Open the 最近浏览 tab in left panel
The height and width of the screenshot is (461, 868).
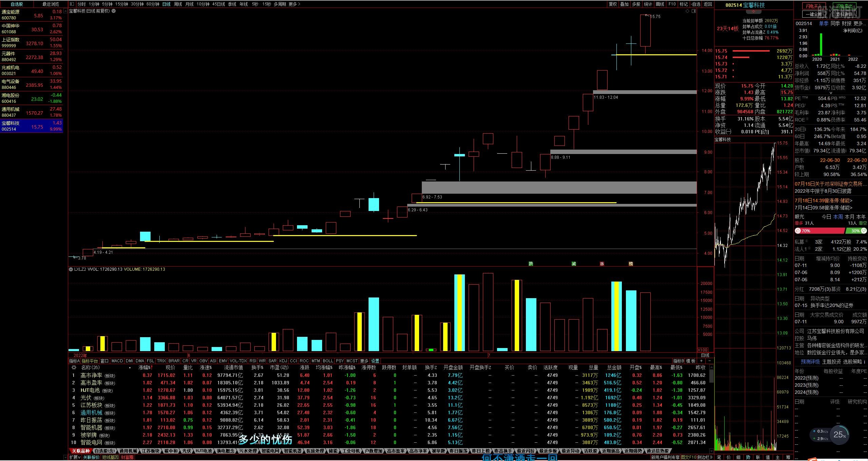(x=51, y=4)
